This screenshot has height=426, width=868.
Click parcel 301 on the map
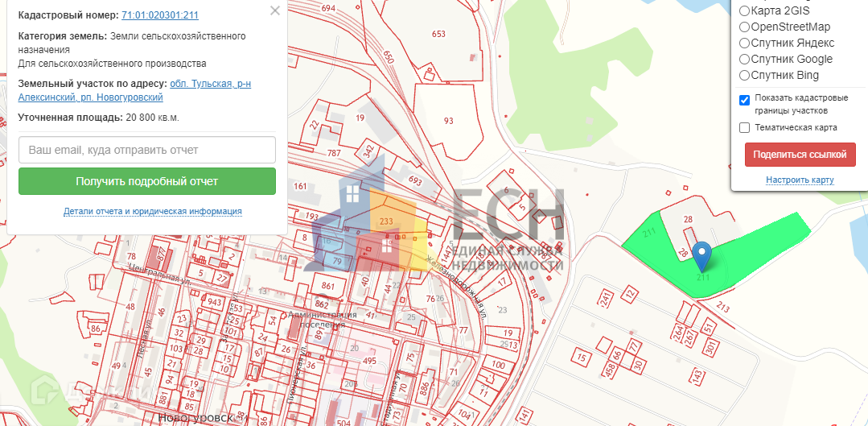712,348
